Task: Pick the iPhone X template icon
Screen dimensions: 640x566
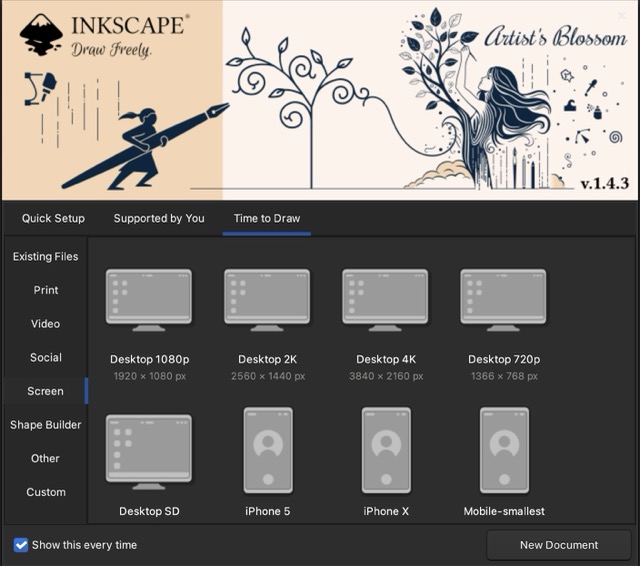Action: click(386, 450)
